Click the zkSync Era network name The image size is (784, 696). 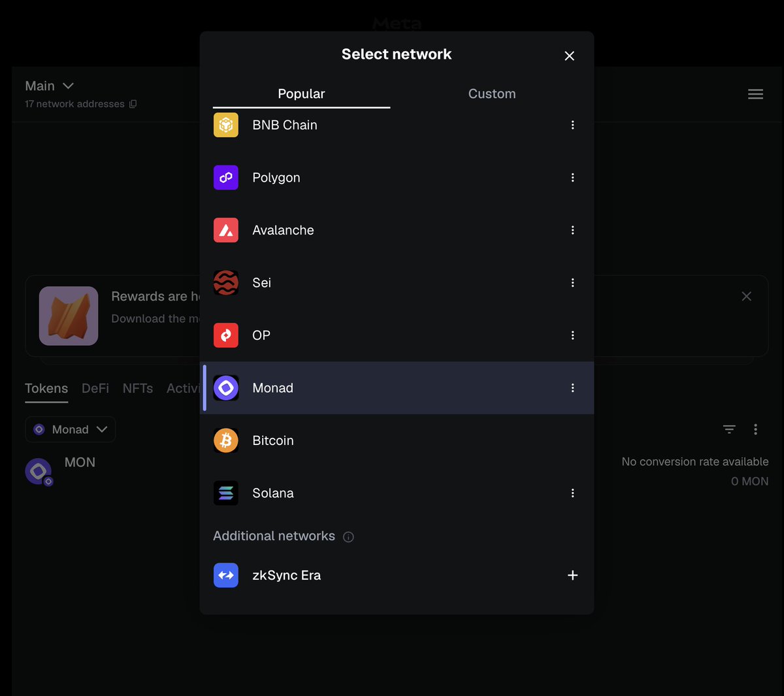(287, 576)
